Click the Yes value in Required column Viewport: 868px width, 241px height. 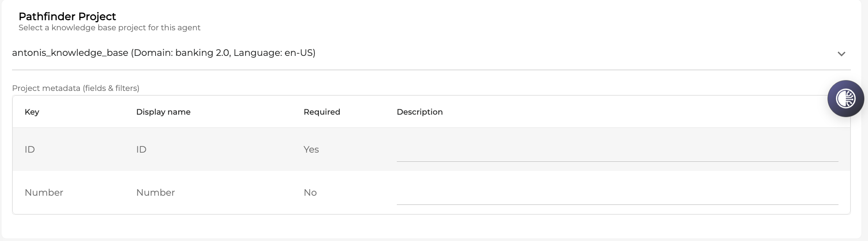[x=311, y=149]
